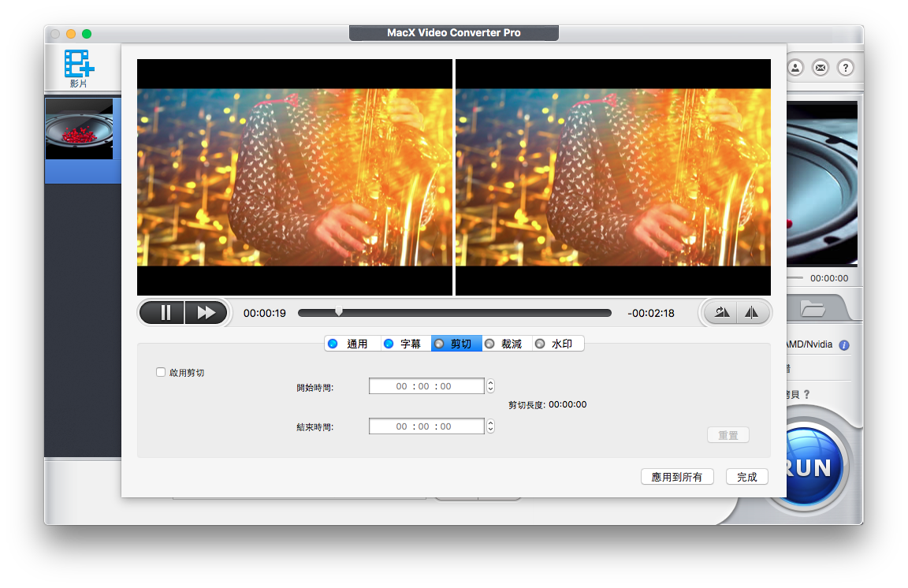
Task: Click the elapsed time 00:00:19
Action: [x=265, y=314]
